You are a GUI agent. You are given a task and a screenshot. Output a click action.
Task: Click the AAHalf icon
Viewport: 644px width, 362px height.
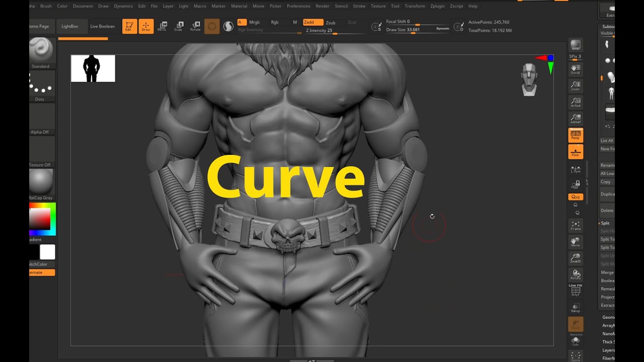pos(576,119)
